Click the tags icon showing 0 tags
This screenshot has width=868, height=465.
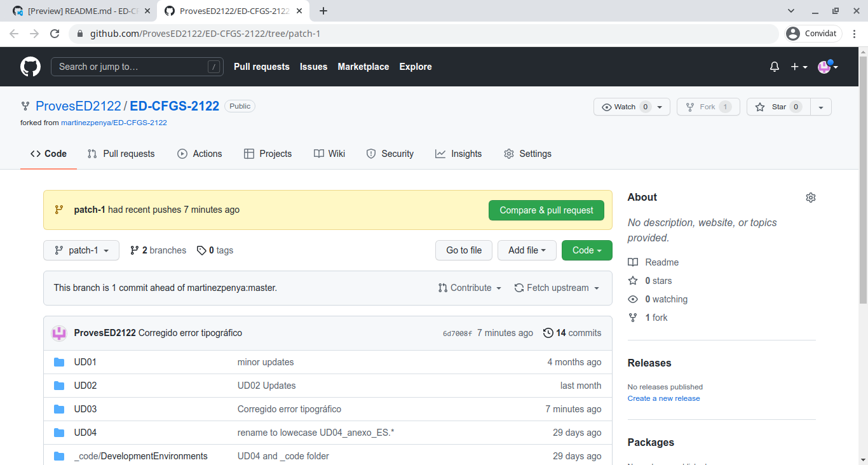click(x=201, y=250)
